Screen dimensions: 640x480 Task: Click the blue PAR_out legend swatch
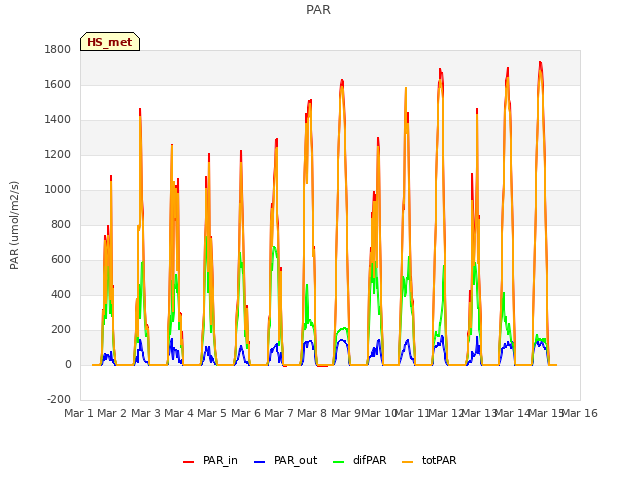(259, 462)
